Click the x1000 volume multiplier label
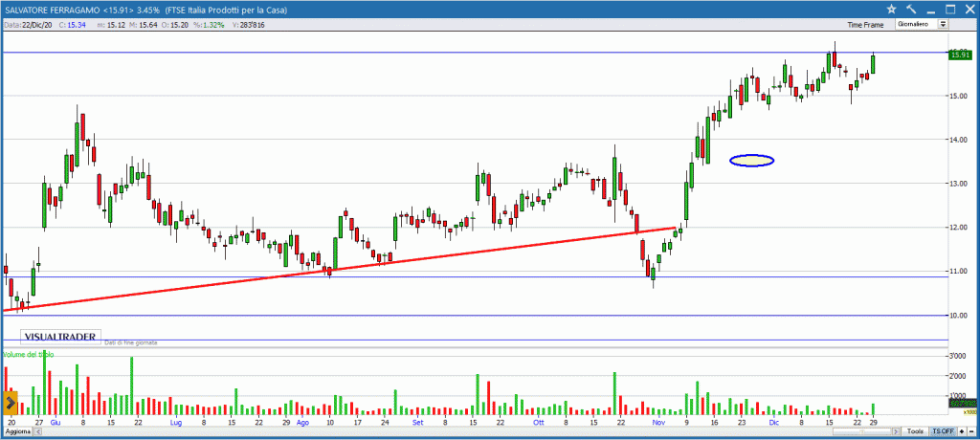 969,412
